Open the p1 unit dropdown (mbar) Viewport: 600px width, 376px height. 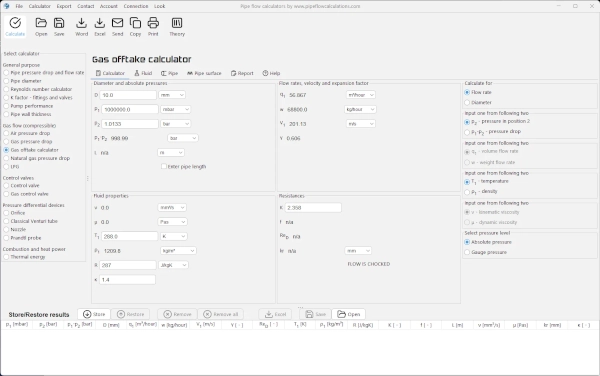(x=176, y=109)
